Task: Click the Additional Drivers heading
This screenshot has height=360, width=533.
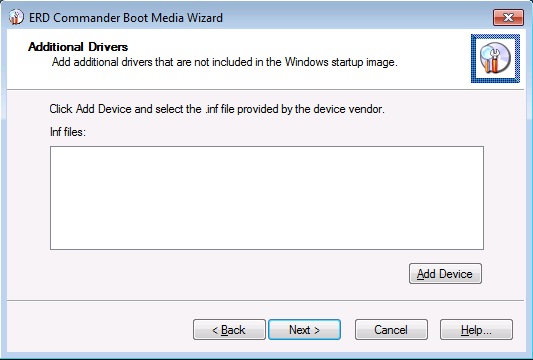Action: [78, 47]
